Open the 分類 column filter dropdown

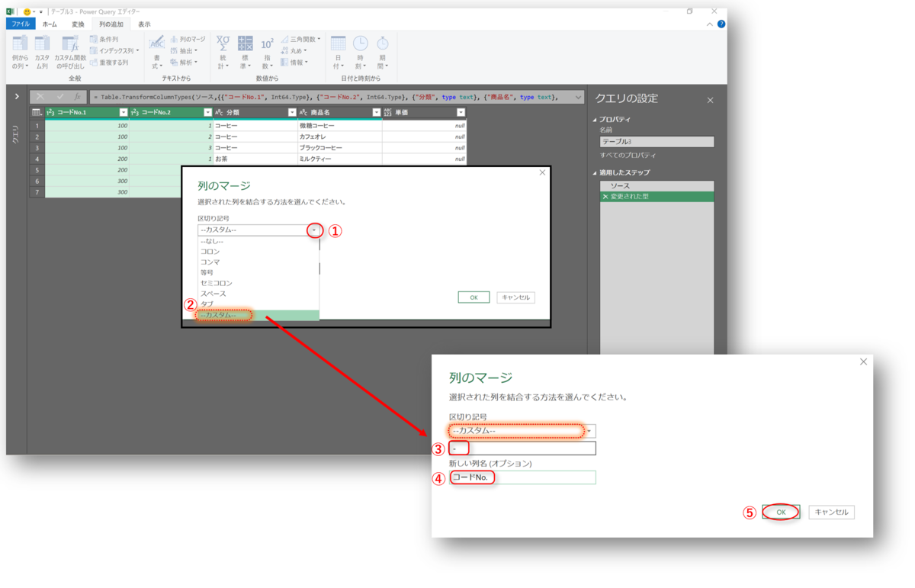click(292, 113)
